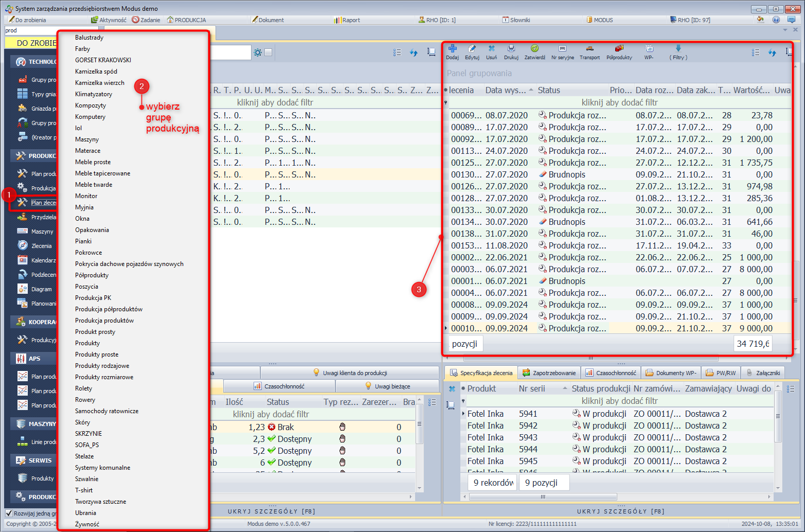
Task: Click the Dodaj (add) plus icon
Action: pos(452,49)
